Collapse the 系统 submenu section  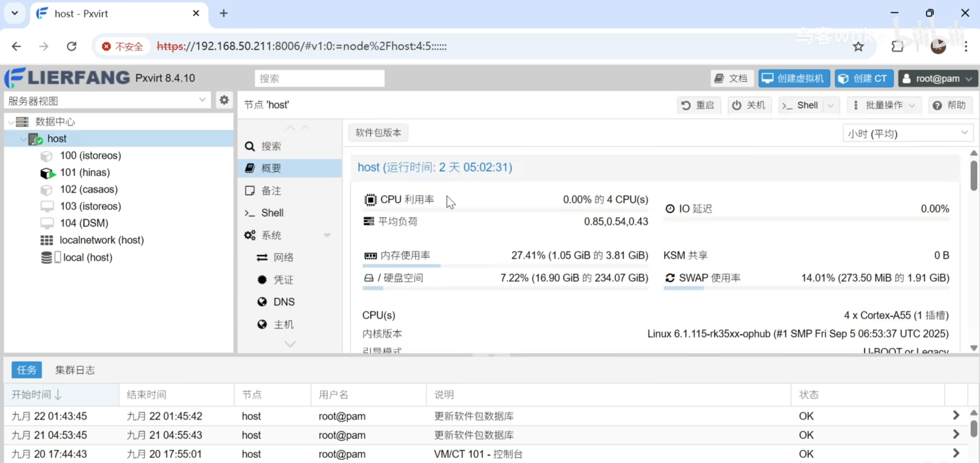coord(327,235)
